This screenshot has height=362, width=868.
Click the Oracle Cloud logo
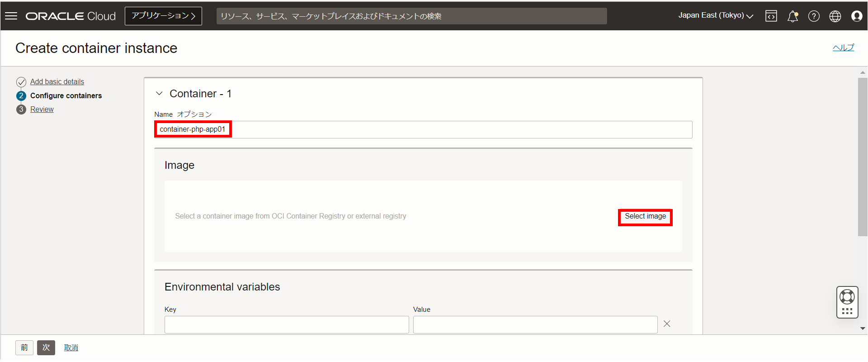click(71, 16)
